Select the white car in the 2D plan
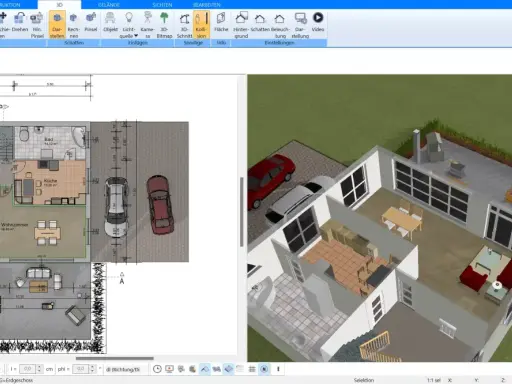 pos(116,207)
